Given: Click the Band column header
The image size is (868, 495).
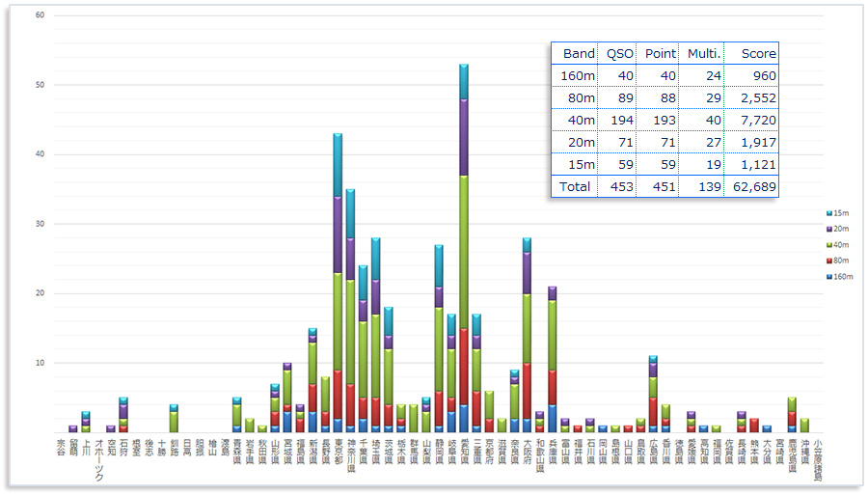Looking at the screenshot, I should (x=579, y=54).
